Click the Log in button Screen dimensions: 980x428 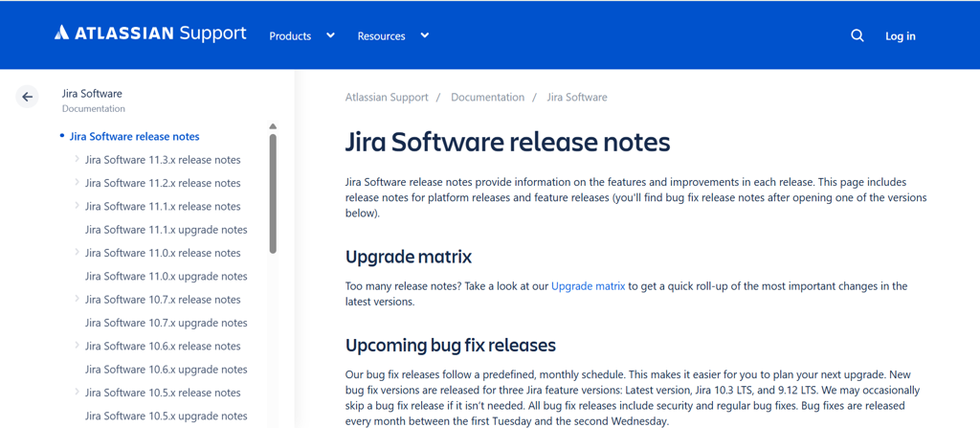click(x=900, y=35)
